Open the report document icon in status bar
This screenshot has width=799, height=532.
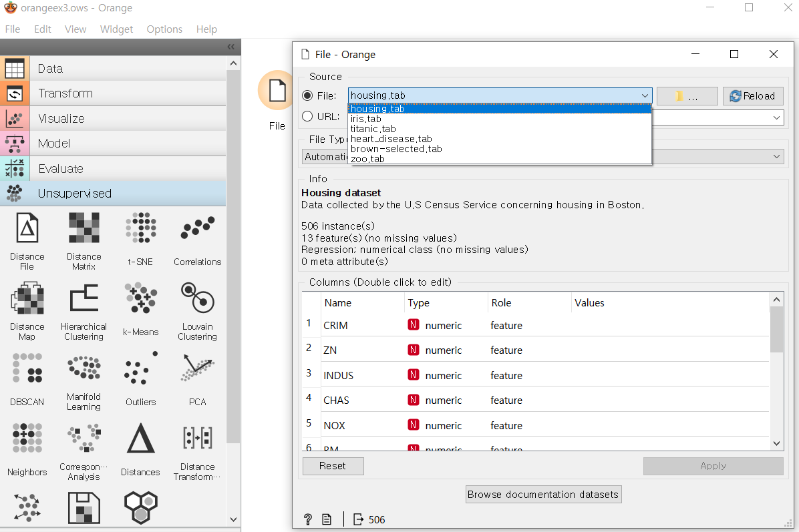327,519
